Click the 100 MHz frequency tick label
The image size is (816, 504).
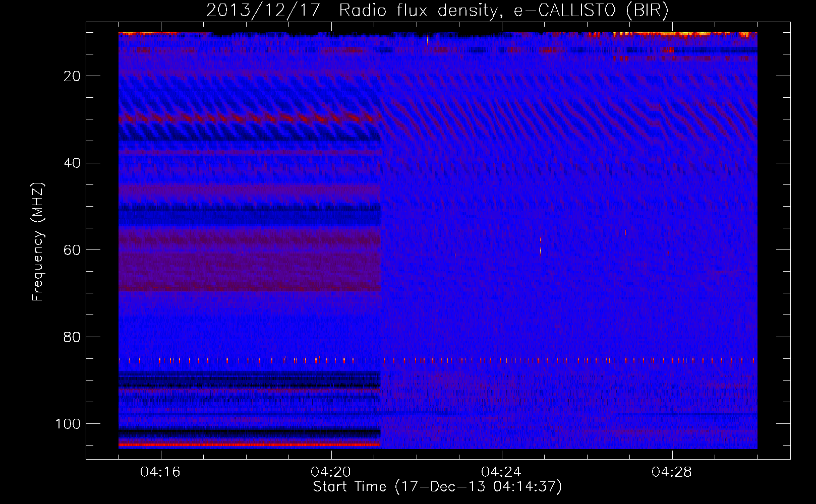(x=68, y=424)
